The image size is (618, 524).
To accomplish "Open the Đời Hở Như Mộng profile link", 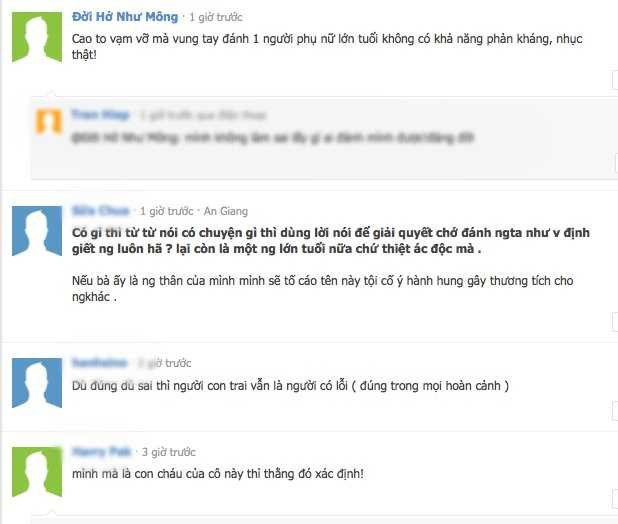I will coord(125,17).
